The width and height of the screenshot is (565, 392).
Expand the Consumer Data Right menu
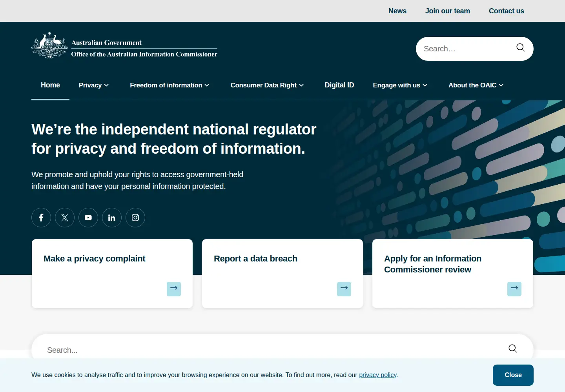pyautogui.click(x=267, y=85)
